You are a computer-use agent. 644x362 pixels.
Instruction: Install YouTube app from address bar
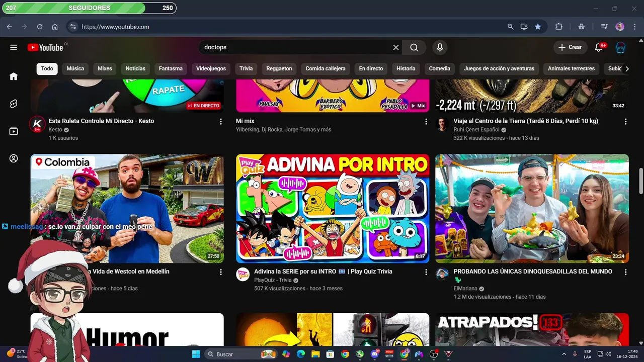click(x=524, y=27)
